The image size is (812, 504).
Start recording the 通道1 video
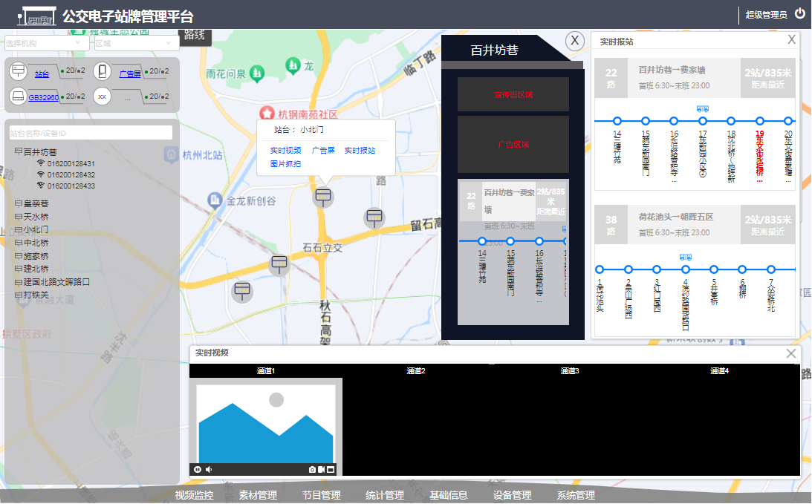(321, 469)
